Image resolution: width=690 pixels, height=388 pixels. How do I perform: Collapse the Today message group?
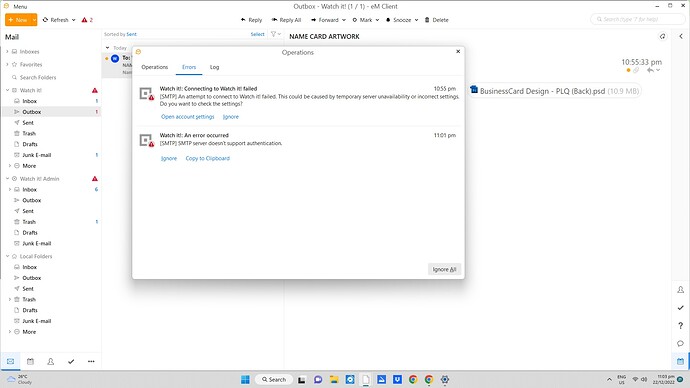107,48
